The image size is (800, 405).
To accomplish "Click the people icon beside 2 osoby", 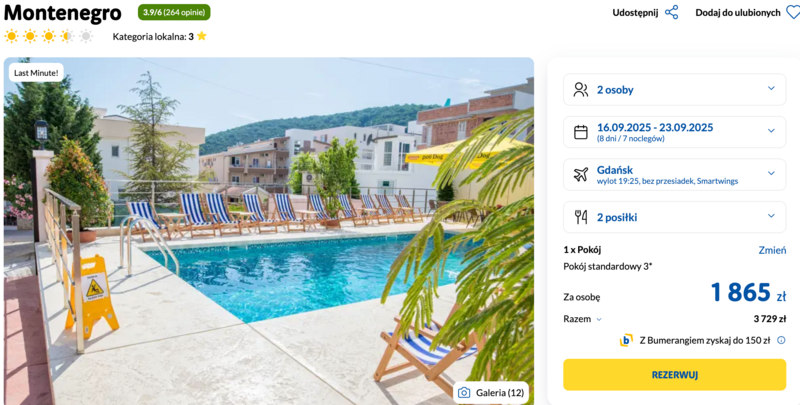I will click(x=581, y=90).
